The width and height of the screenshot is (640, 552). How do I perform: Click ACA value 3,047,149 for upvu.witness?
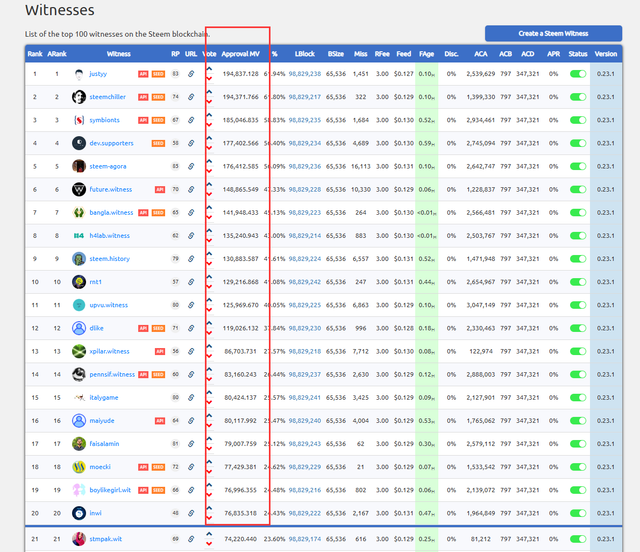[x=481, y=305]
